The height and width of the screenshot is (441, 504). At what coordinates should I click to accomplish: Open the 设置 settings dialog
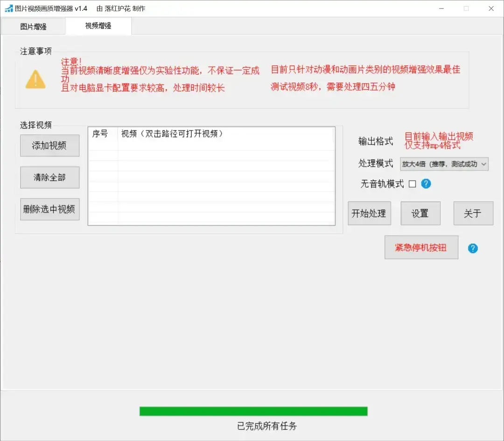click(420, 213)
